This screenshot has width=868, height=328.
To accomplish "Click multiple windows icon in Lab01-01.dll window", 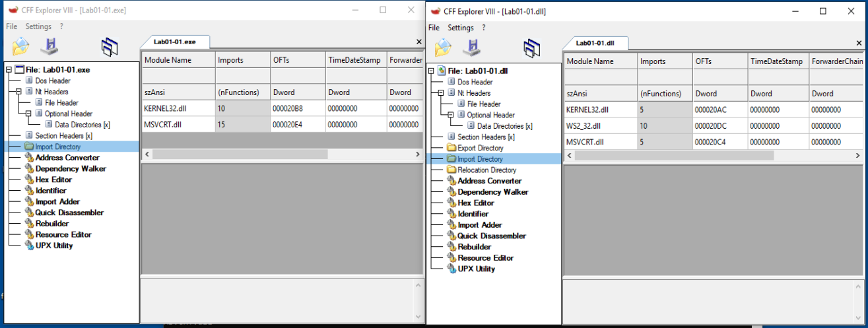I will point(532,48).
